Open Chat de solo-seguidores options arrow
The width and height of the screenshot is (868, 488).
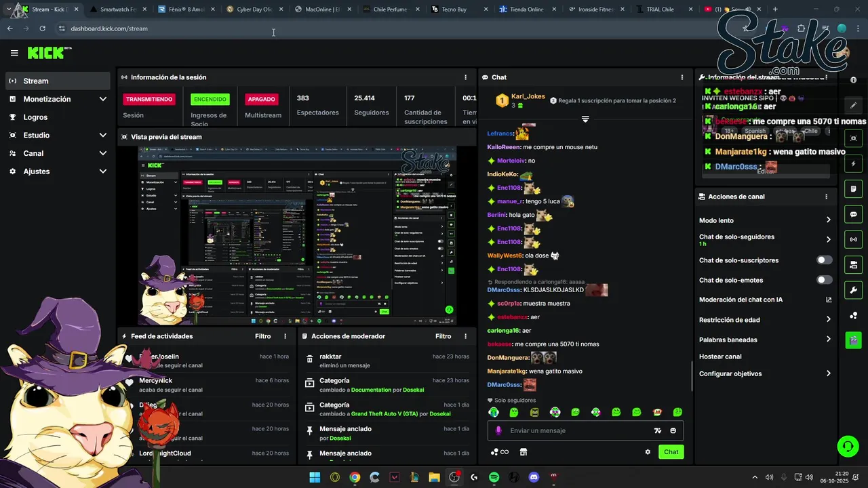click(828, 240)
